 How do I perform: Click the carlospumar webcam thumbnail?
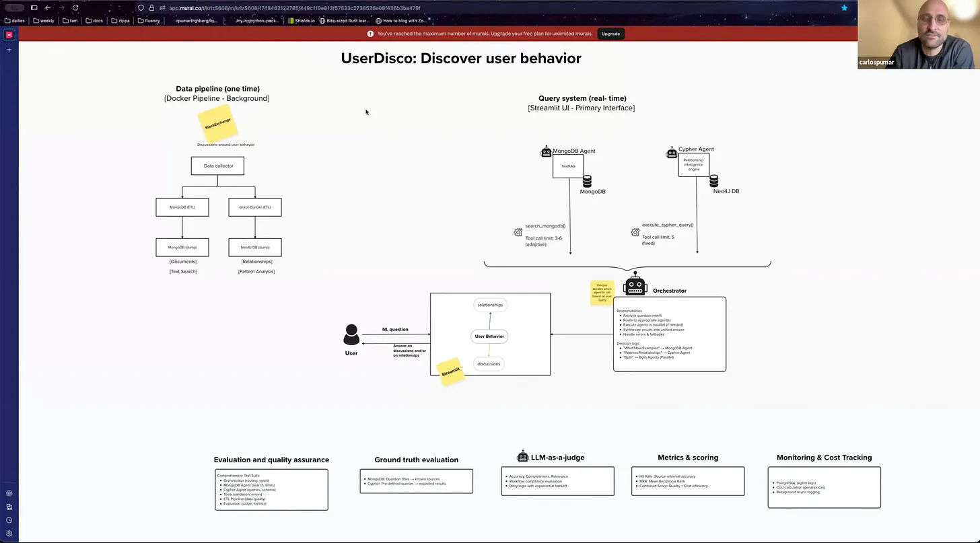pos(918,34)
